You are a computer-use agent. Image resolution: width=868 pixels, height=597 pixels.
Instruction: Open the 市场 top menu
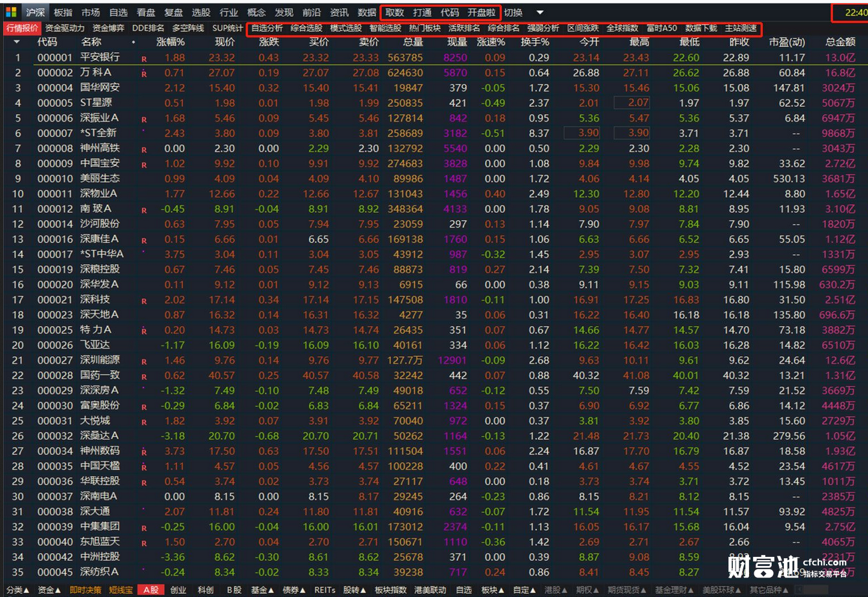pos(90,12)
